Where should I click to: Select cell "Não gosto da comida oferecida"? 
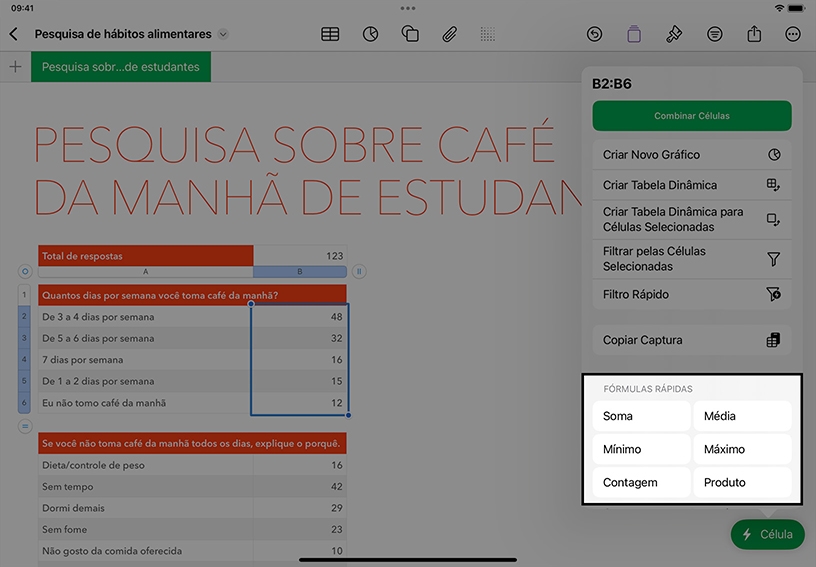pos(146,551)
